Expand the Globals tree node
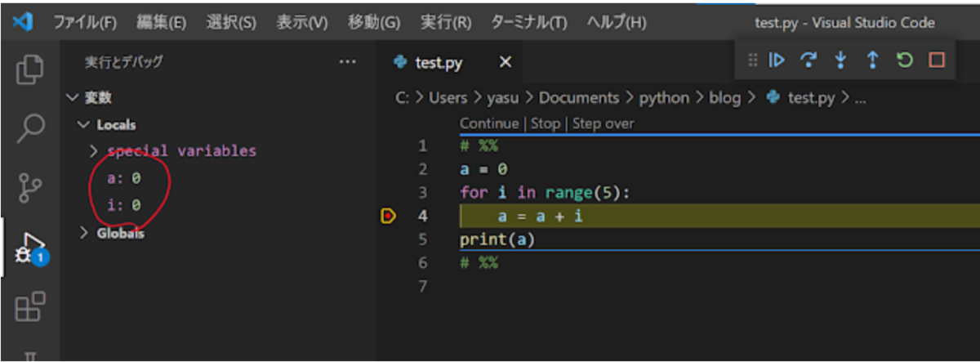980x362 pixels. coord(84,233)
